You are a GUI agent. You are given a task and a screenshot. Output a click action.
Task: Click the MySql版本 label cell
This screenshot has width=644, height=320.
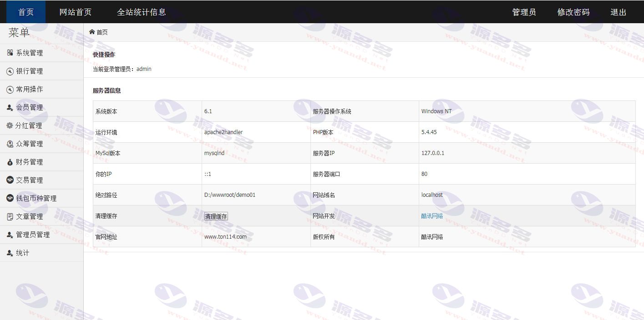click(147, 153)
